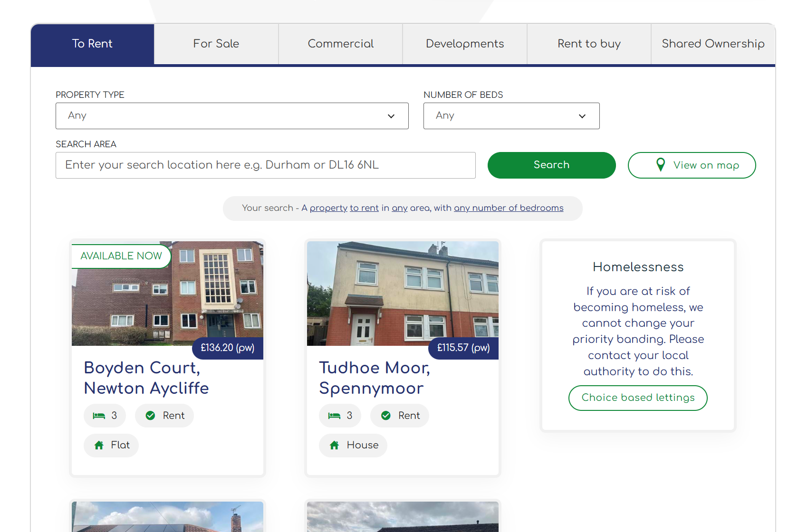Click the £136.20 (pw) price tag
Screen dimensions: 808x532
(228, 348)
